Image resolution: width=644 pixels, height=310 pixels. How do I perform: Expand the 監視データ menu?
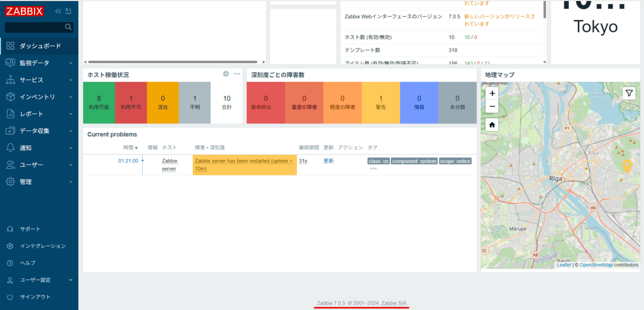point(39,63)
